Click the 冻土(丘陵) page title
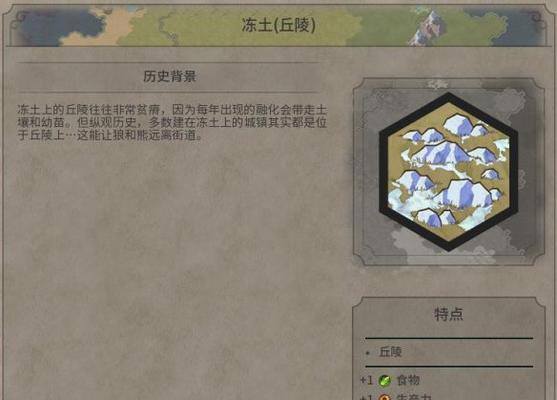Image resolution: width=557 pixels, height=400 pixels. click(279, 25)
